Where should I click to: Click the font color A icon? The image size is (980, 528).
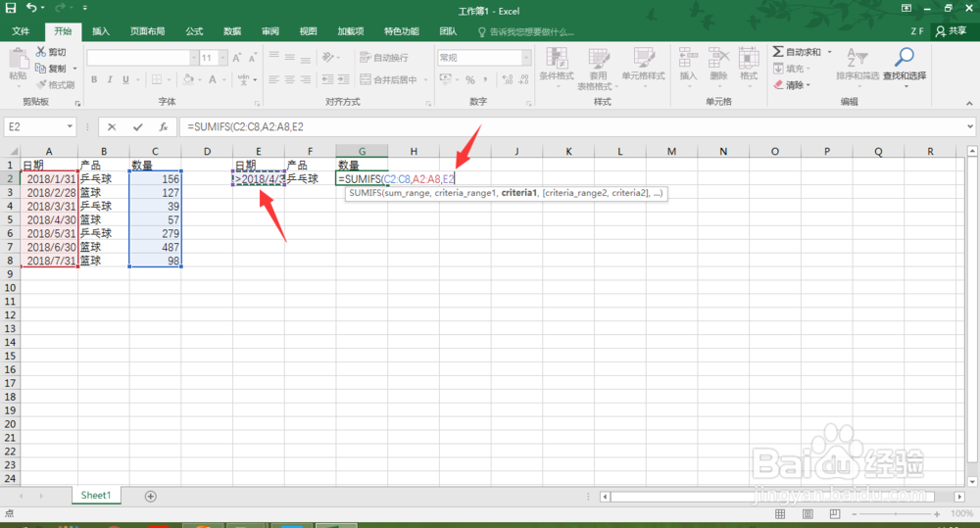[x=213, y=79]
